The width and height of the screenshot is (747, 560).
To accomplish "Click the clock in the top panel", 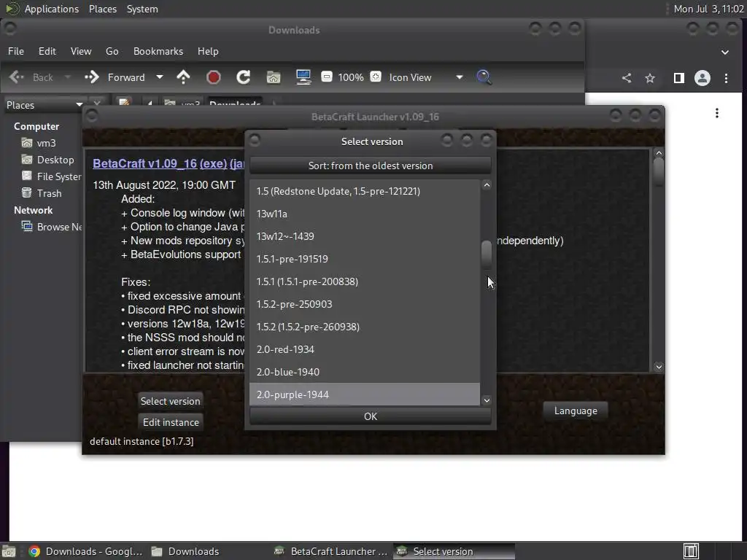I will point(708,9).
